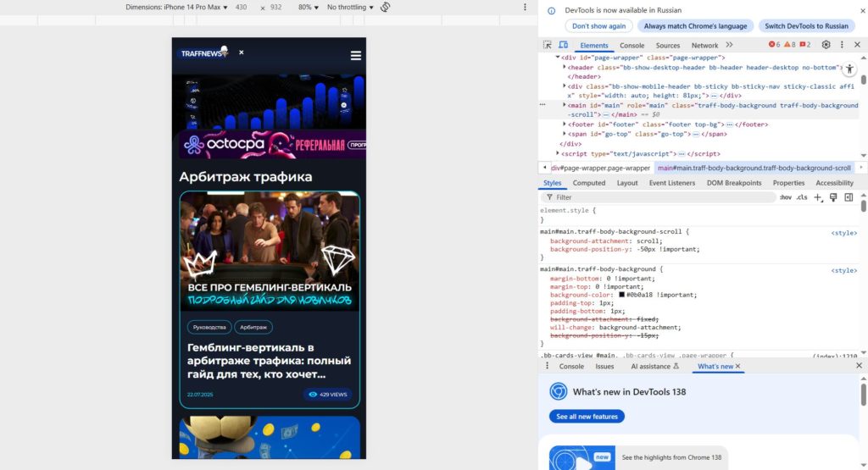Click Always match Chrome's language
Screen dimensions: 868x470
point(695,26)
